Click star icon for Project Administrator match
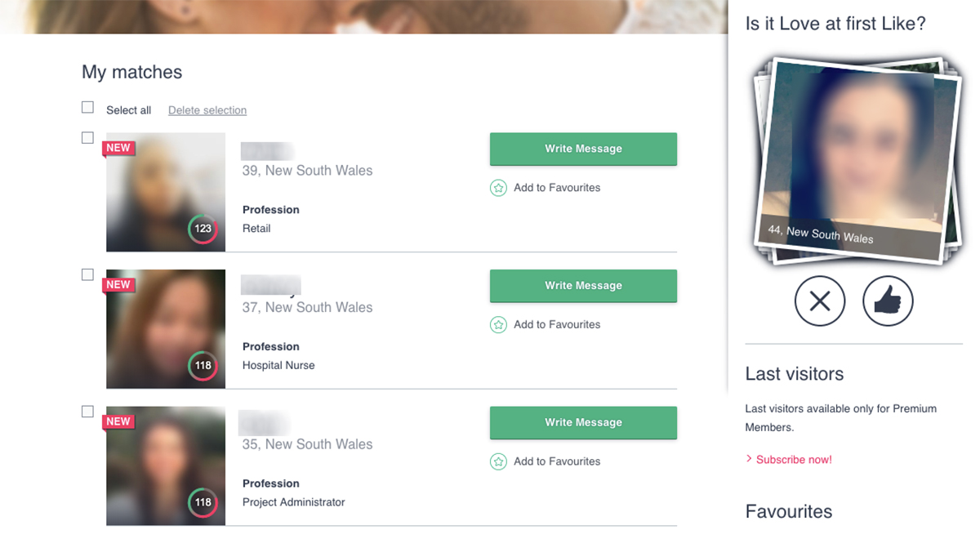The height and width of the screenshot is (539, 980). 498,462
